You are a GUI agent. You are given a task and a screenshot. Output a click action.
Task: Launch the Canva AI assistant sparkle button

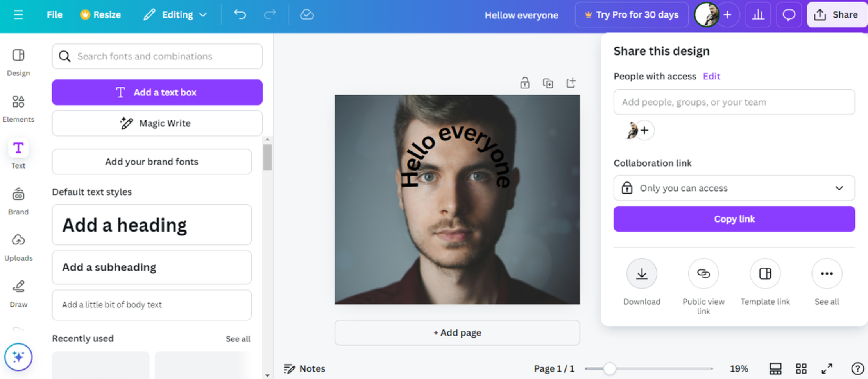tap(18, 357)
